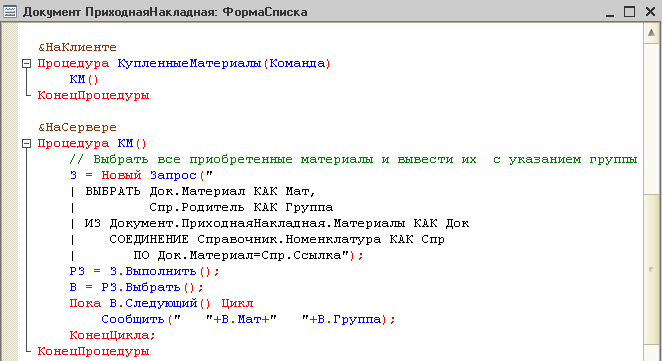
Task: Close the ФормаСписка window
Action: [x=651, y=12]
